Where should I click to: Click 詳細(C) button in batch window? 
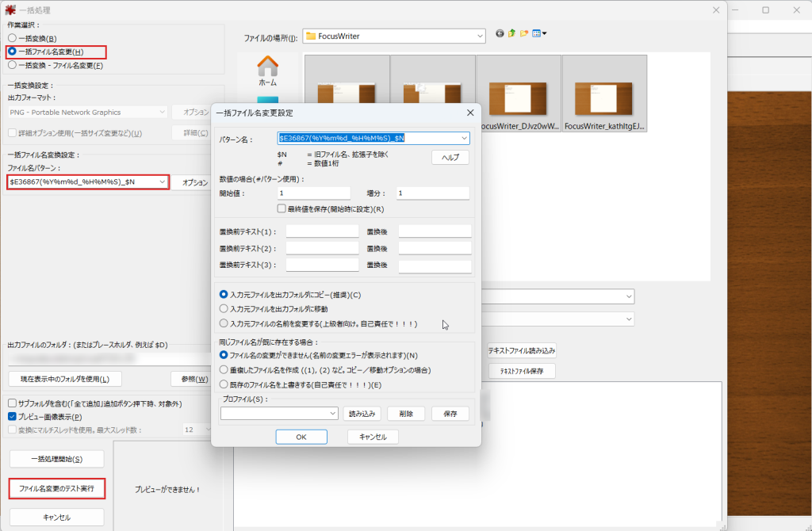click(193, 133)
